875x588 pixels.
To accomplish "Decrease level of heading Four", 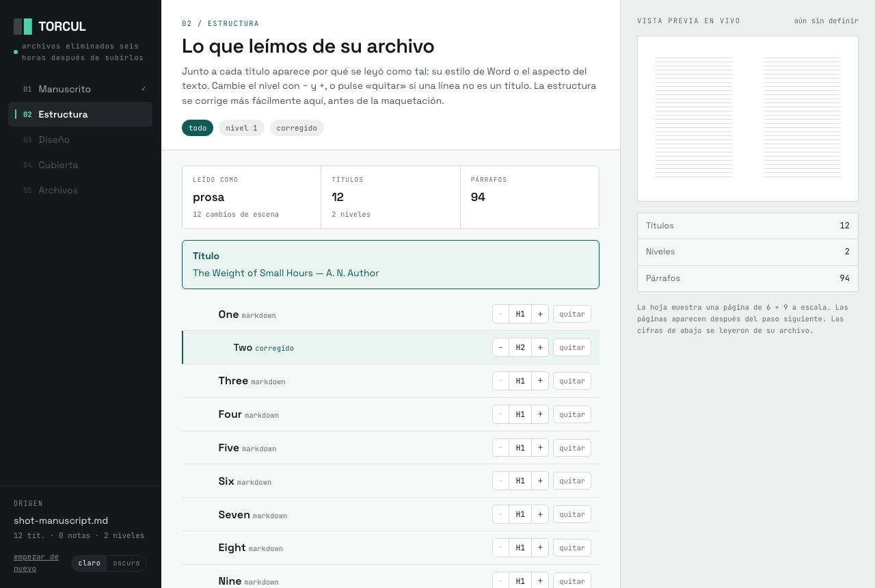I will pyautogui.click(x=500, y=414).
